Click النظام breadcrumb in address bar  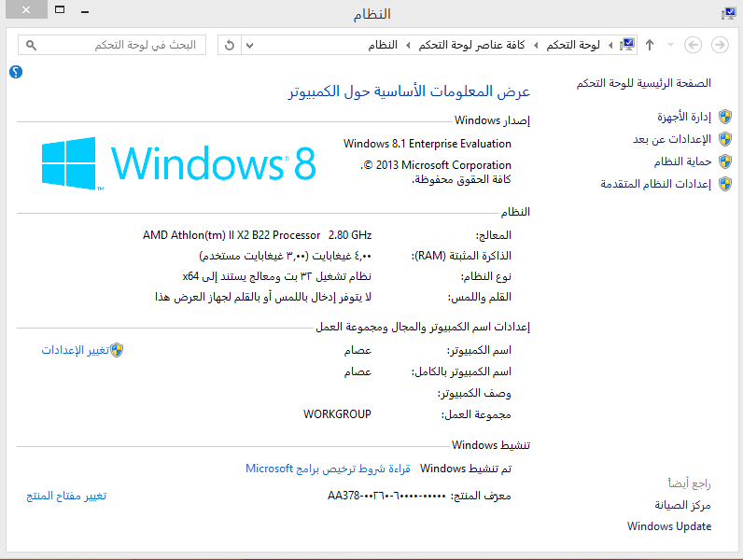coord(383,45)
